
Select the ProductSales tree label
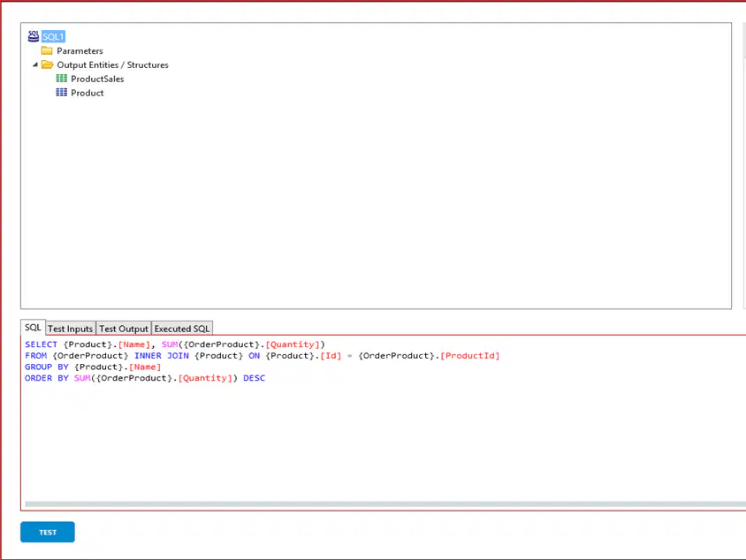click(97, 79)
